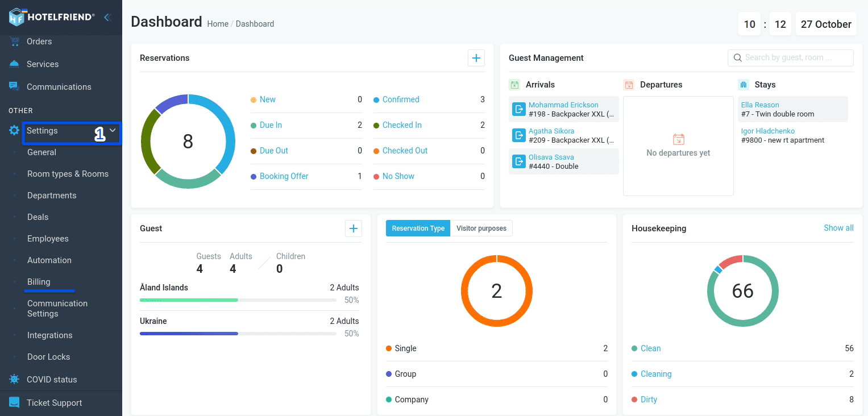Image resolution: width=868 pixels, height=416 pixels.
Task: Click the Ukraine guest progress bar
Action: (238, 334)
